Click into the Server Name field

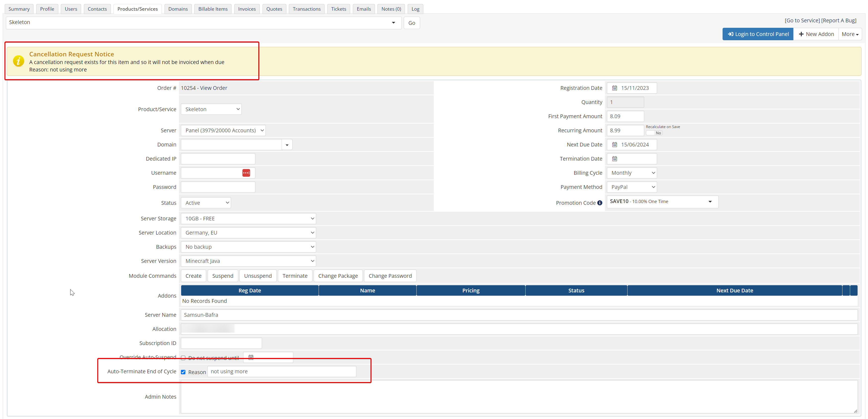pos(519,315)
